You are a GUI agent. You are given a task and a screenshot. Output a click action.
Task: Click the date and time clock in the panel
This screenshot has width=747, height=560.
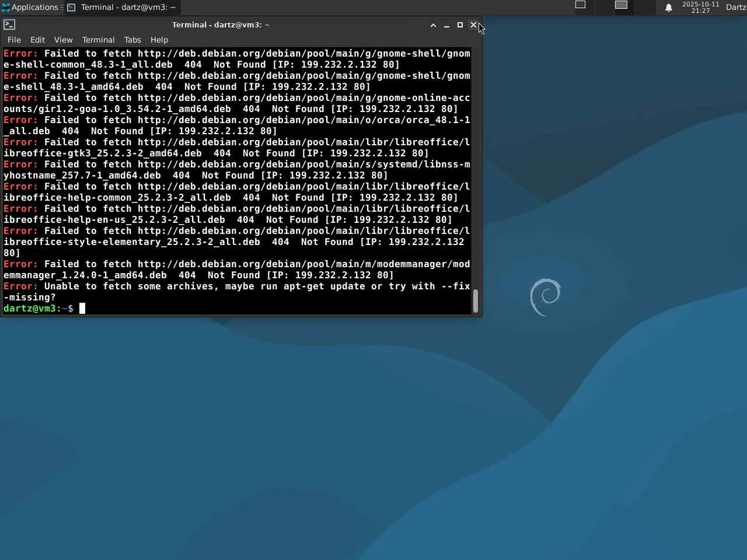pyautogui.click(x=700, y=7)
